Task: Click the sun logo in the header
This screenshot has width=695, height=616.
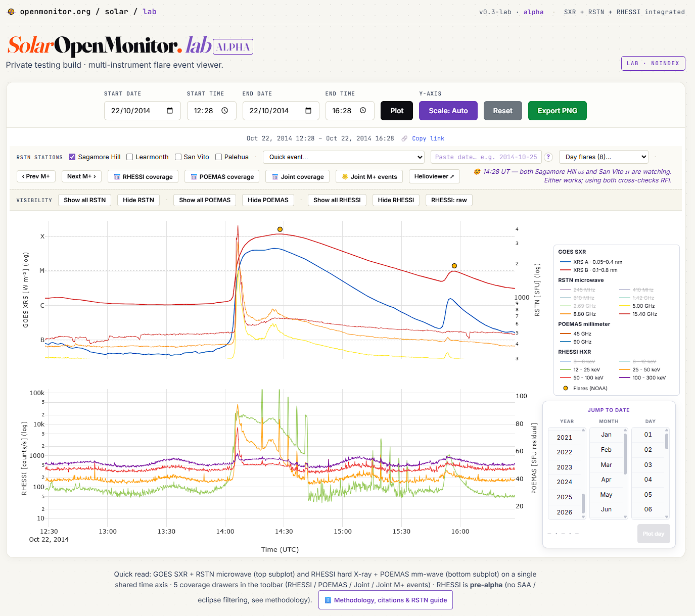Action: [x=11, y=12]
